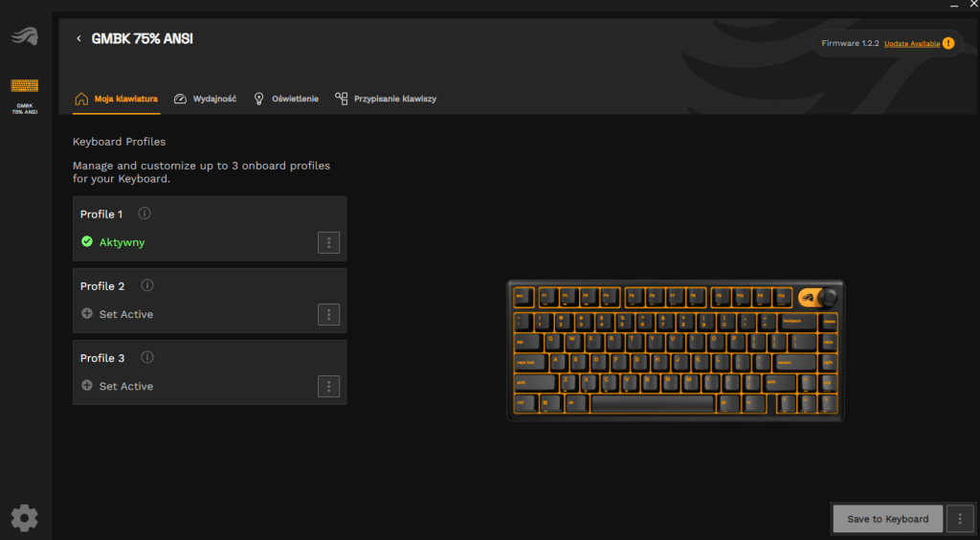Screen dimensions: 980x540
Task: Show info for Profile 2
Action: 146,285
